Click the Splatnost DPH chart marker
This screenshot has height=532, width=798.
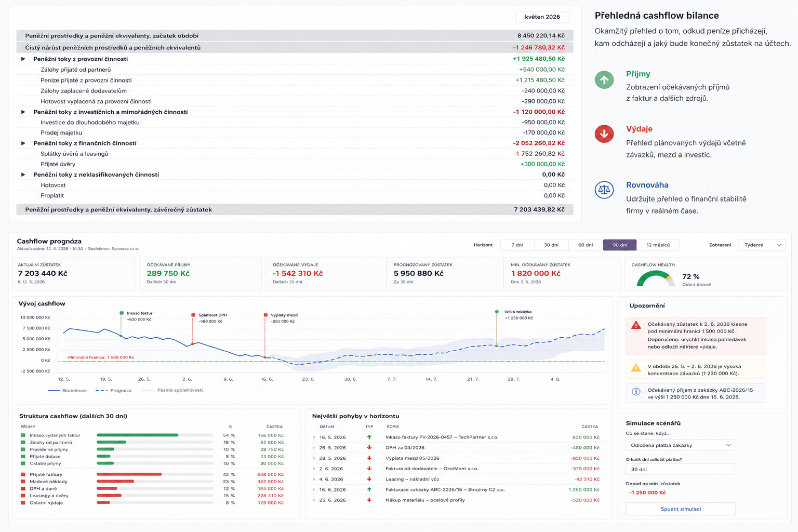click(x=193, y=315)
